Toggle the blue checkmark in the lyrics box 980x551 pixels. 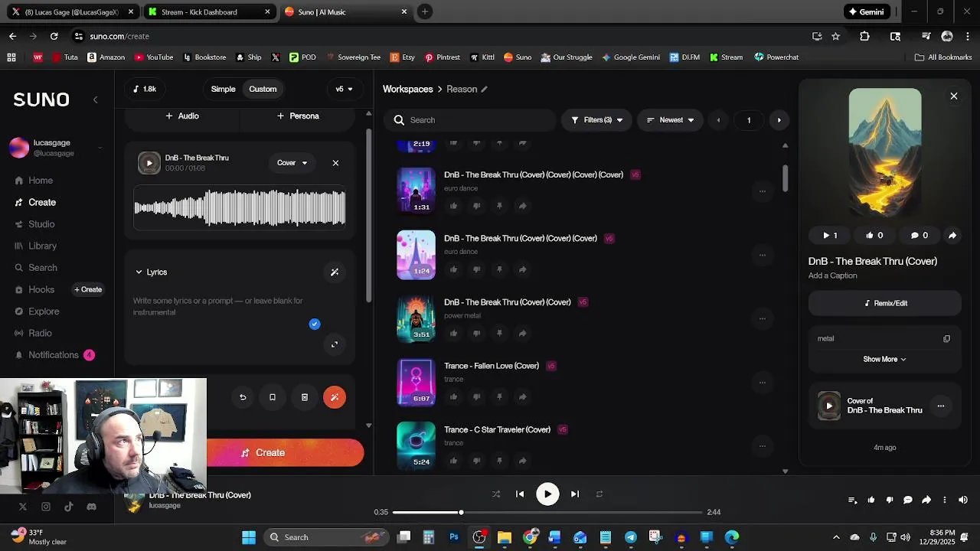point(315,324)
